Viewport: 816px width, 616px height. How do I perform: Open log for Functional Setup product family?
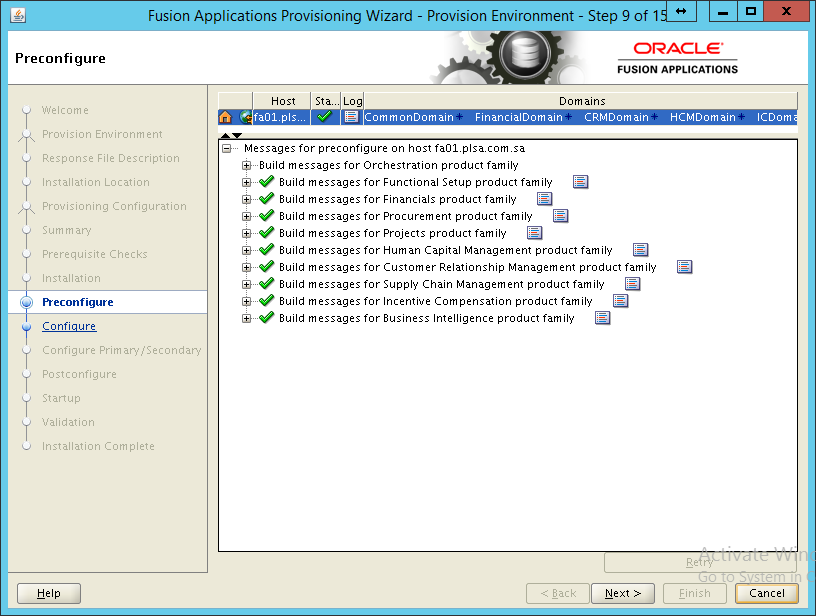580,182
